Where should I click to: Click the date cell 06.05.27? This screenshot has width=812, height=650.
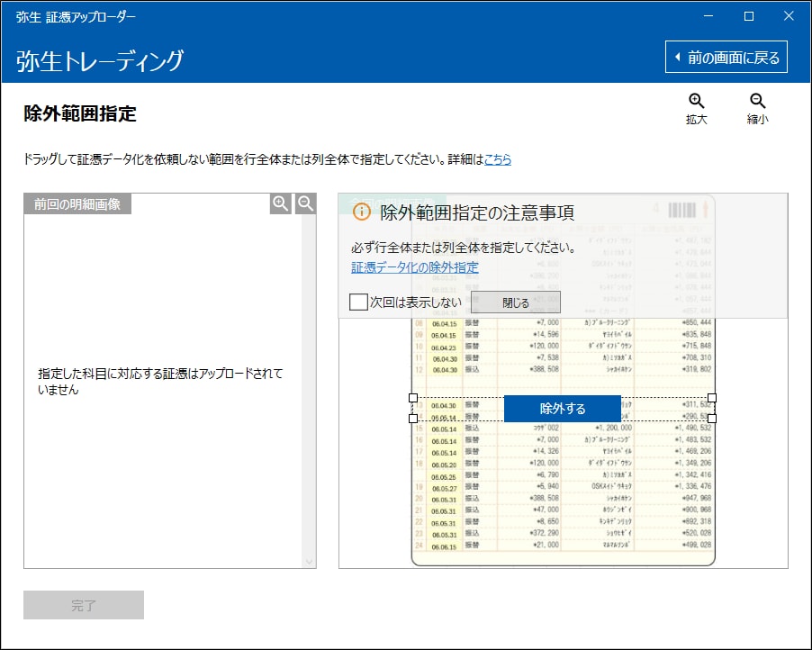pos(444,489)
